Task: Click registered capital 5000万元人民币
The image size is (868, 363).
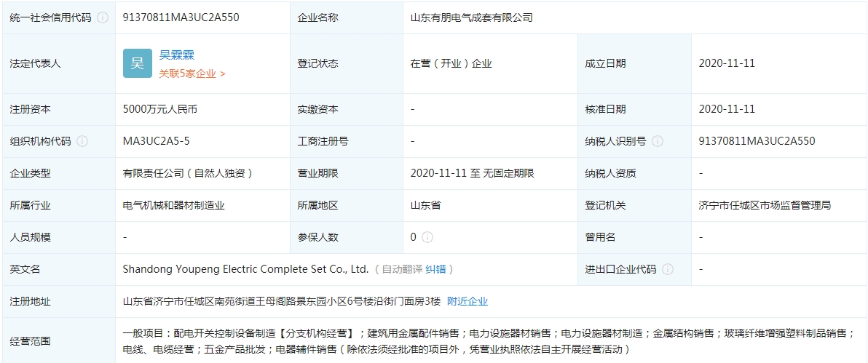Action: [x=160, y=109]
